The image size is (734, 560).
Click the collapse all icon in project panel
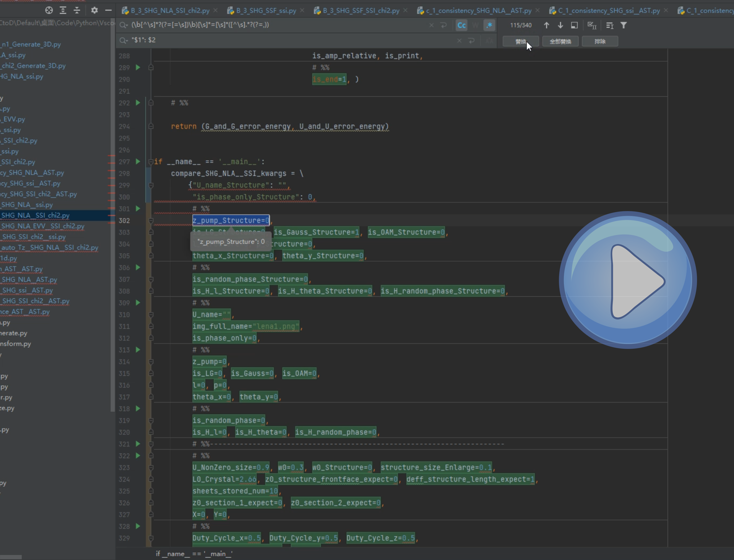77,10
